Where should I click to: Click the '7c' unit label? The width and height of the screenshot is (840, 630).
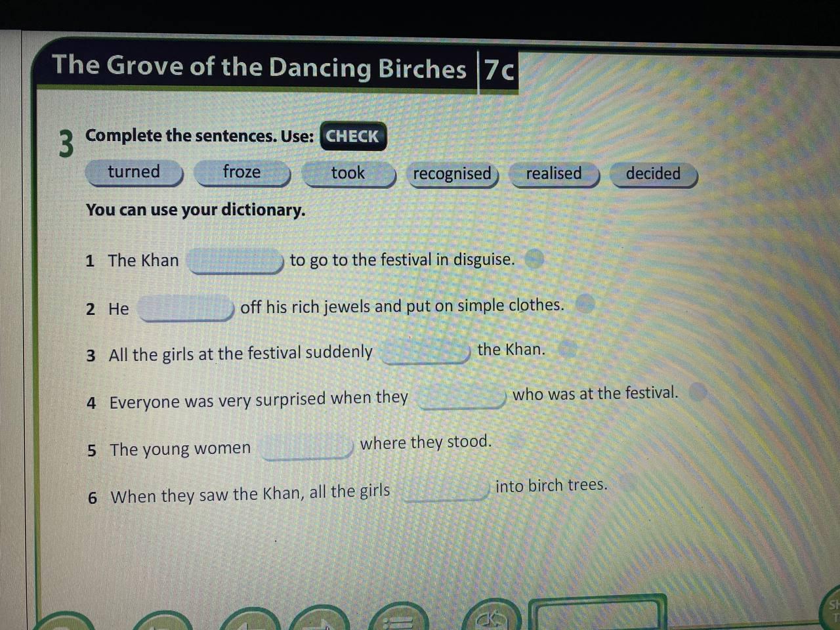pyautogui.click(x=499, y=69)
